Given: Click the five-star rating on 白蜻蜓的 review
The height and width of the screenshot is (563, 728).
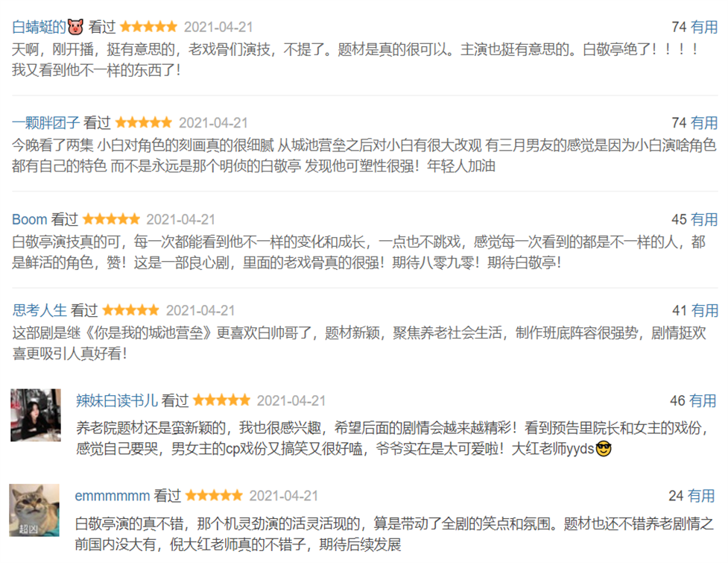Looking at the screenshot, I should pos(148,27).
